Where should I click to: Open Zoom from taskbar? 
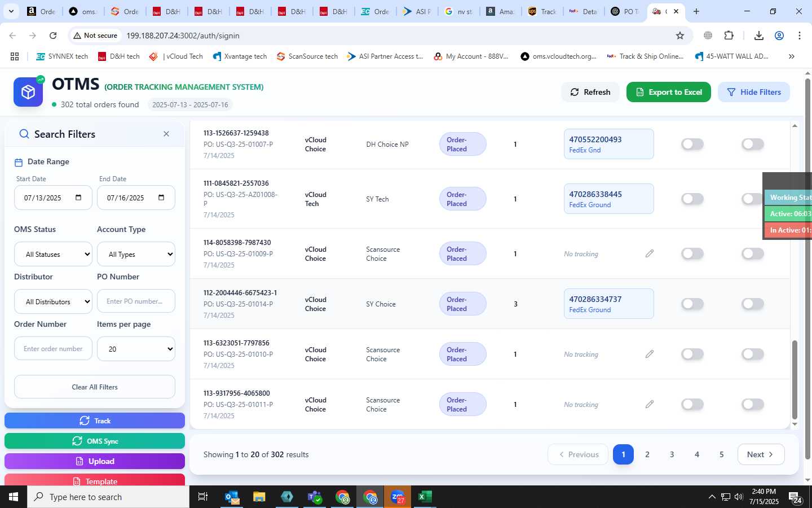(x=398, y=497)
